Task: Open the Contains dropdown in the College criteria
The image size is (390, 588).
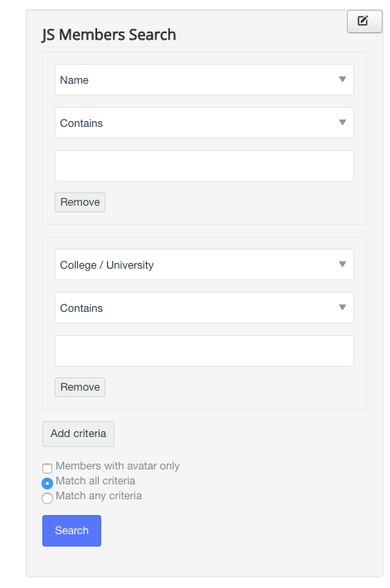Action: (x=204, y=308)
